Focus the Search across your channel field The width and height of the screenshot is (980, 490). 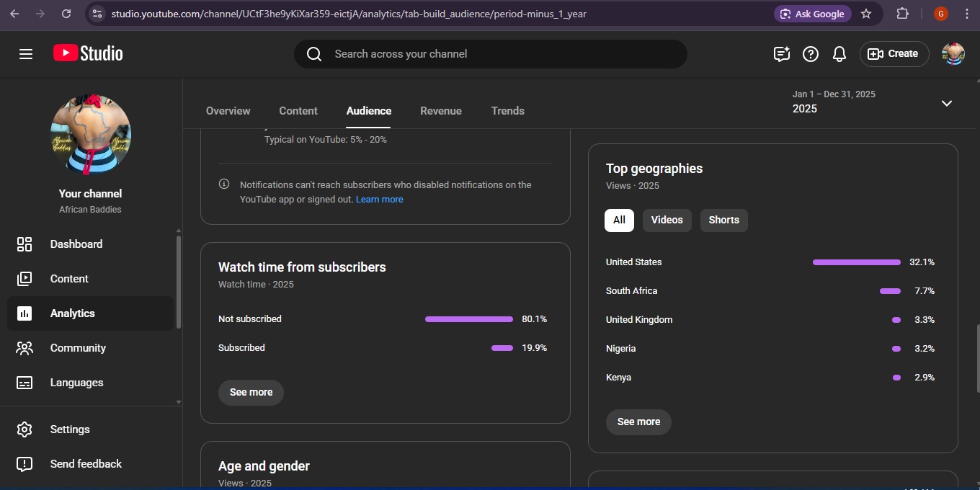[x=490, y=54]
